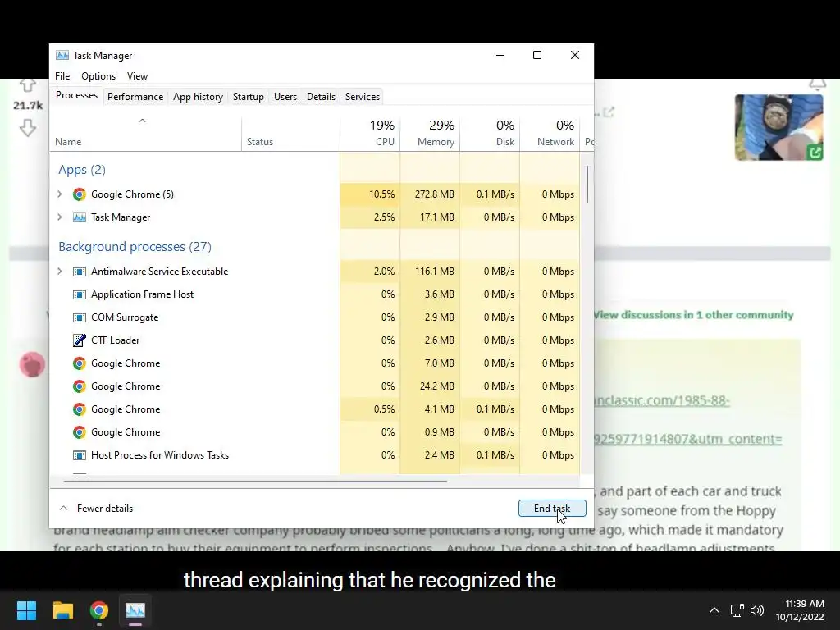Switch to the Services tab
The height and width of the screenshot is (630, 840).
(x=362, y=97)
